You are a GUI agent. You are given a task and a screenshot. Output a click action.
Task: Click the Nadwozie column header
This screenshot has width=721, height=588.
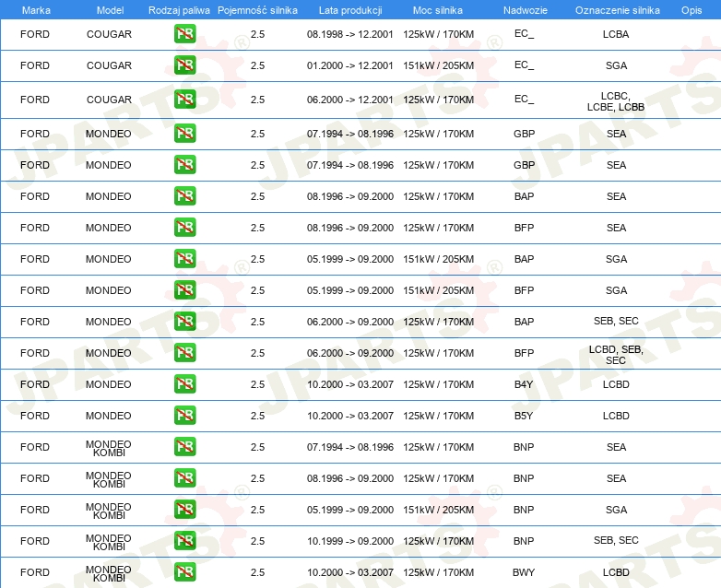click(526, 10)
